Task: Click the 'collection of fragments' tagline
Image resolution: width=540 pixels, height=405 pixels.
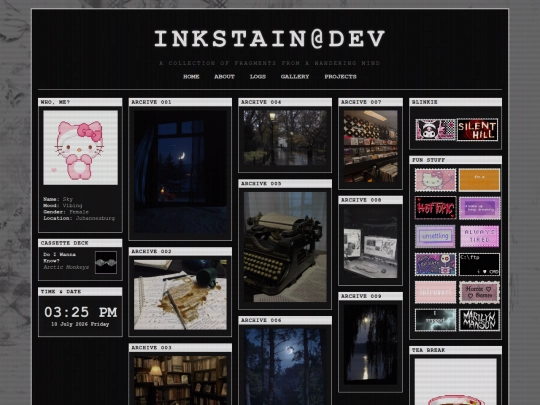Action: tap(270, 63)
